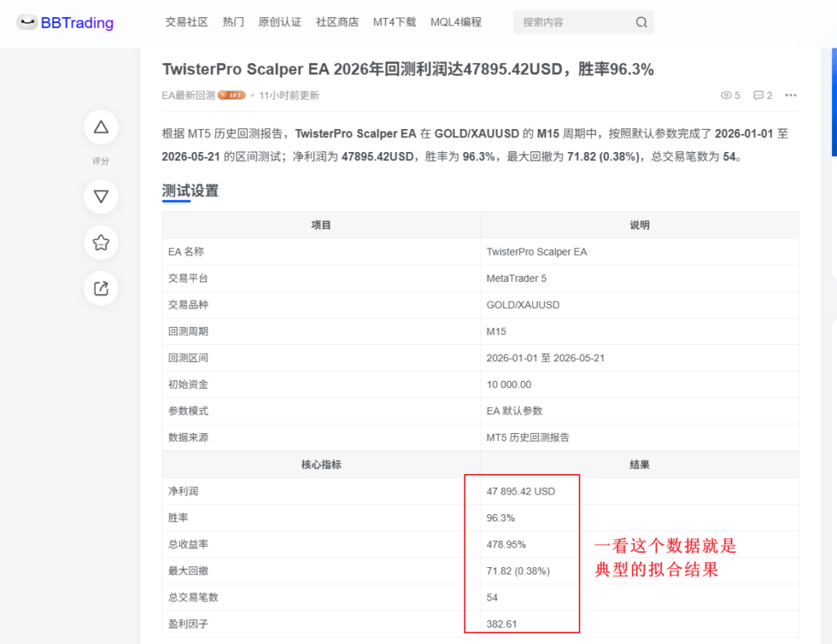The height and width of the screenshot is (644, 837).
Task: Select the 478.95% value
Action: (x=506, y=544)
